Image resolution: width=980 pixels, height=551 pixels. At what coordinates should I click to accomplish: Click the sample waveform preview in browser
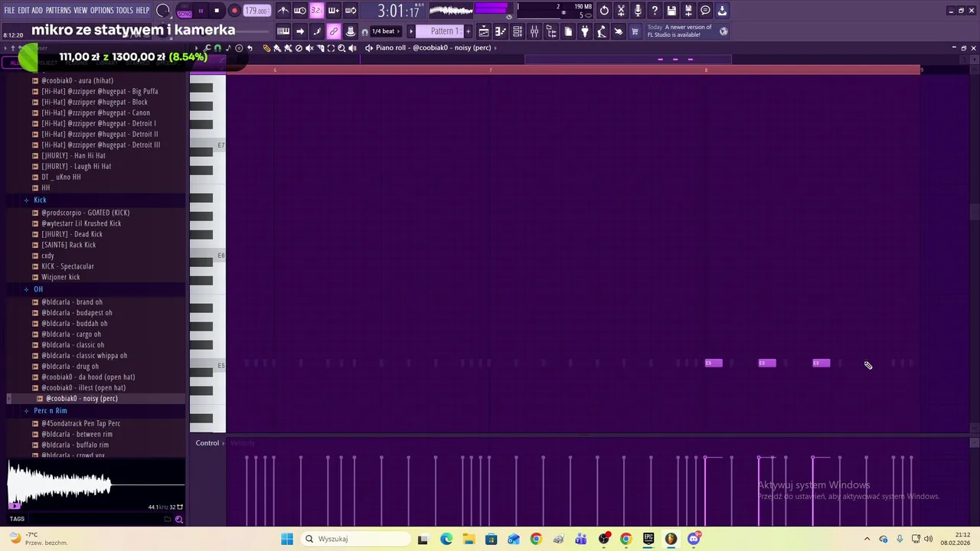[x=96, y=484]
